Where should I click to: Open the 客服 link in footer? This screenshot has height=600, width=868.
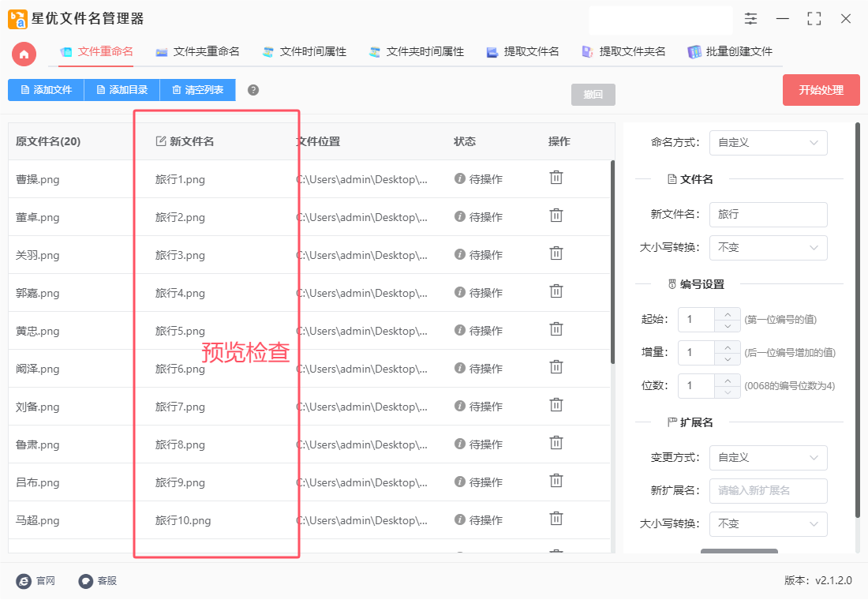(107, 581)
